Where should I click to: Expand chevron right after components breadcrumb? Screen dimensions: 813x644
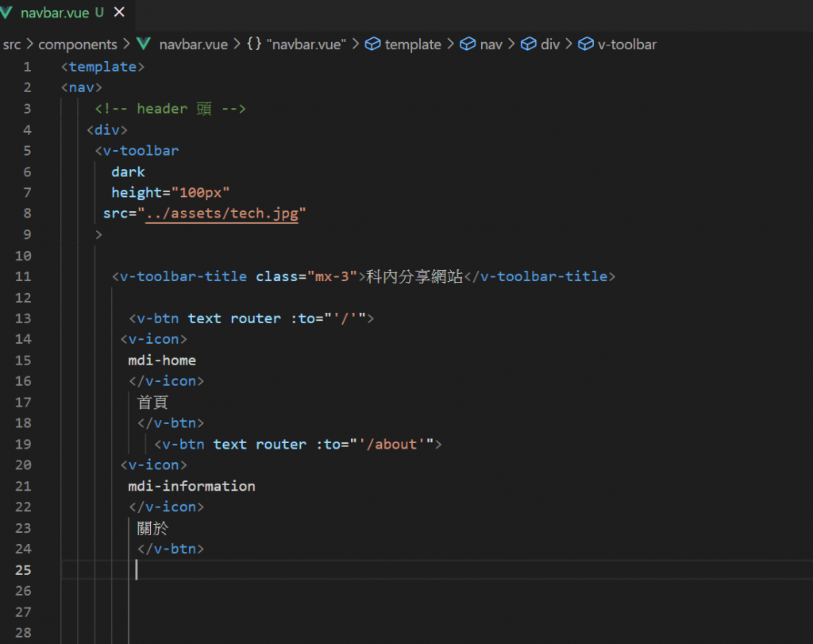126,44
